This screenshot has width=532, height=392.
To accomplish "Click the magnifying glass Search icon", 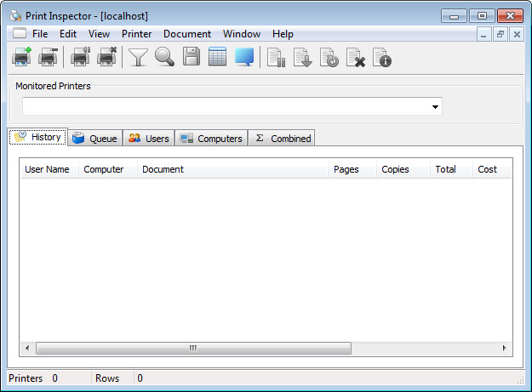I will pyautogui.click(x=165, y=57).
